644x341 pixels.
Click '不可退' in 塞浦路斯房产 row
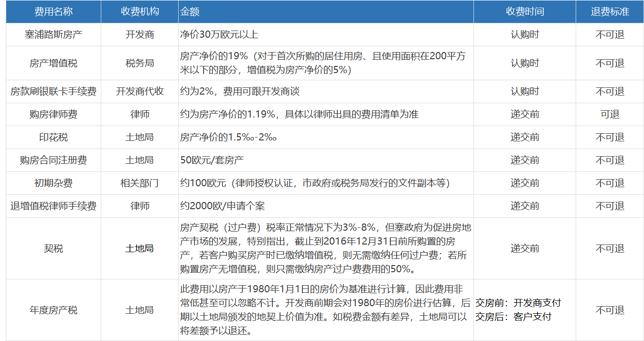coord(610,34)
